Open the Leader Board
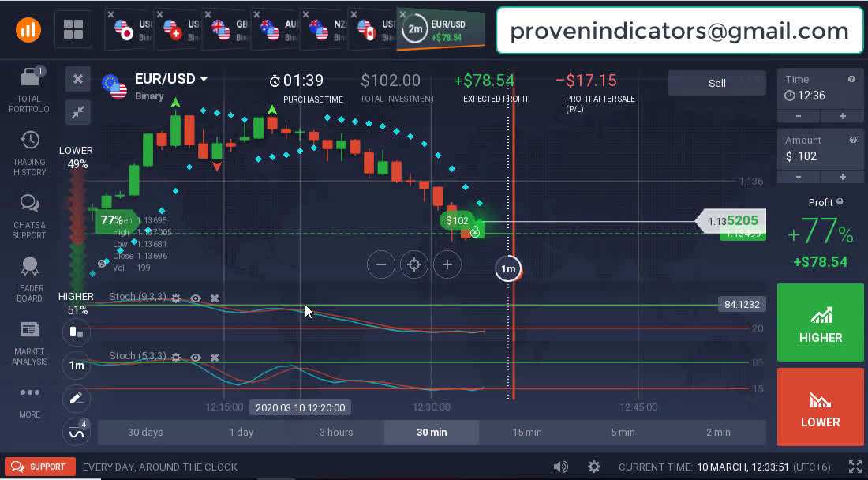The image size is (868, 480). pos(29,278)
